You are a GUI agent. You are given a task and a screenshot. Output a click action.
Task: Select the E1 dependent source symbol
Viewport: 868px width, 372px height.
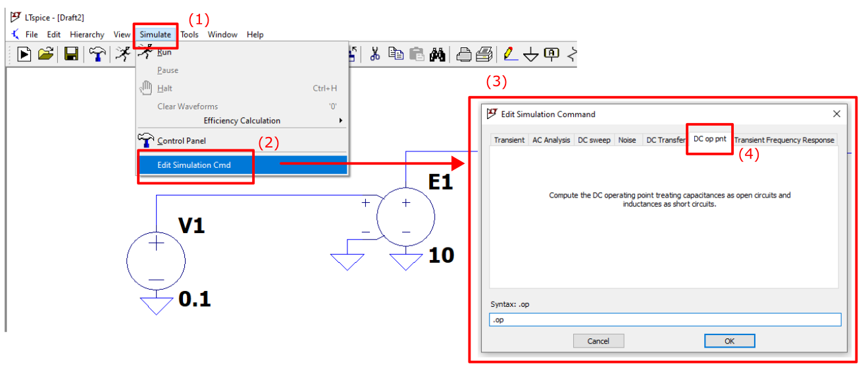(405, 217)
